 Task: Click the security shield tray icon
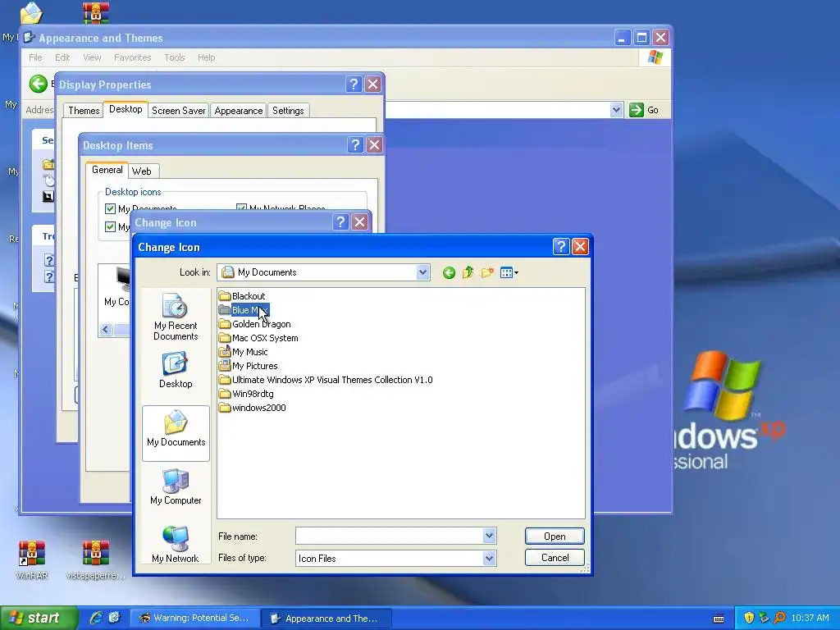(x=748, y=618)
